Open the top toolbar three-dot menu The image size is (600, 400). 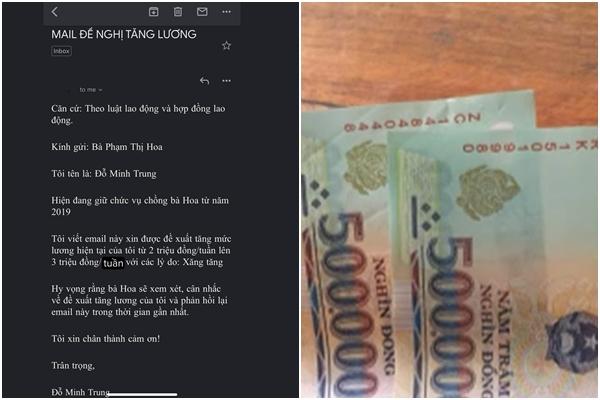point(227,12)
